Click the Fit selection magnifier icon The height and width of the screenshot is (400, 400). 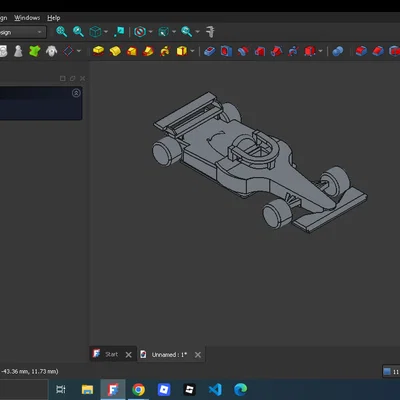tap(78, 32)
